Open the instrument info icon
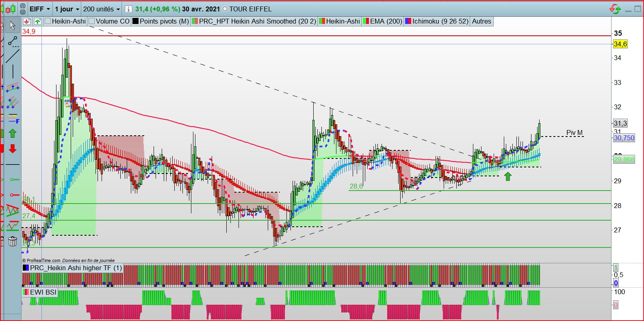644x321 pixels. pos(128,9)
